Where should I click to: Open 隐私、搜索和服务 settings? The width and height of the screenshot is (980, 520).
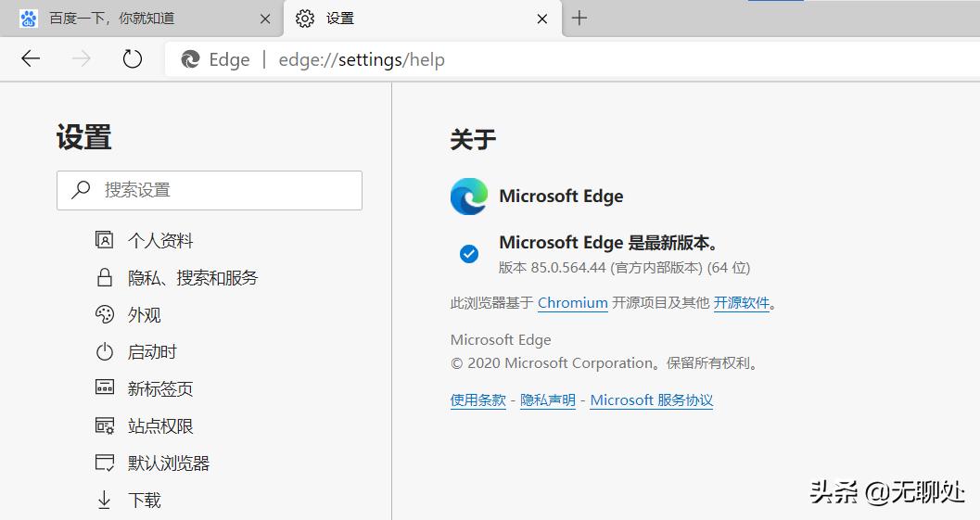pyautogui.click(x=193, y=277)
